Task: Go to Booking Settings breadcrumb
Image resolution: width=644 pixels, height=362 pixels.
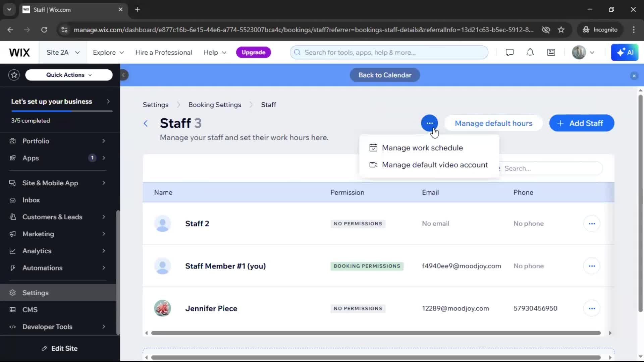Action: click(x=215, y=105)
